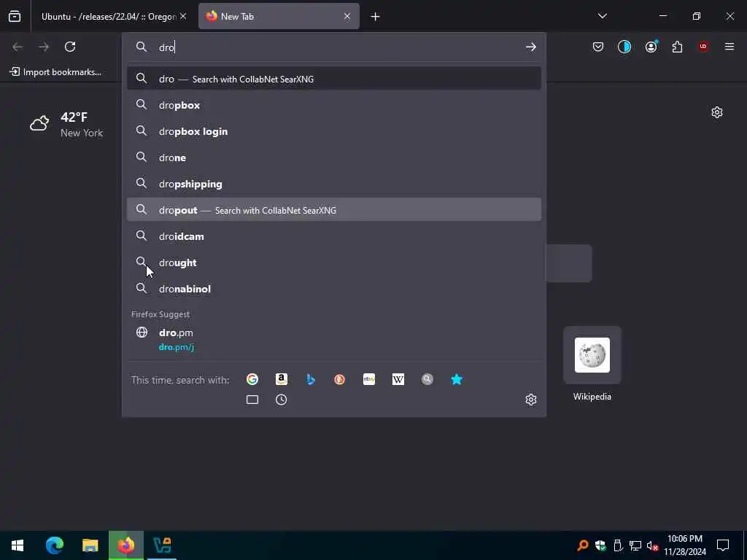Reload the current page
747x560 pixels.
(x=70, y=47)
